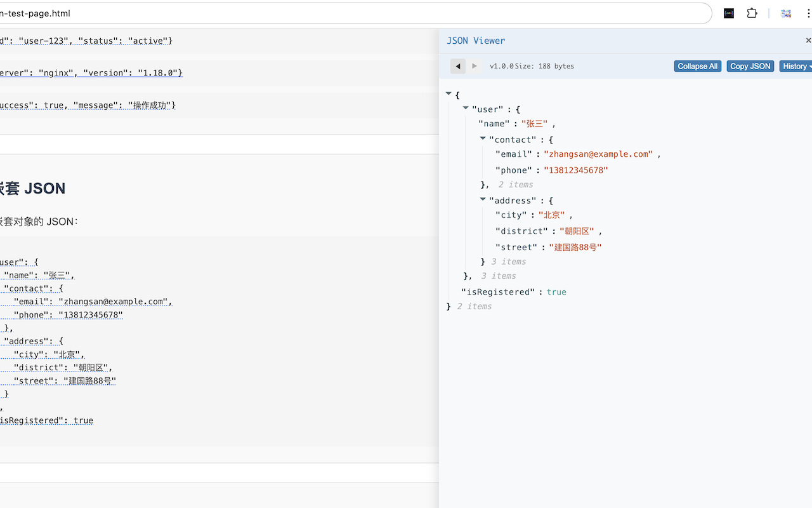The height and width of the screenshot is (508, 812).
Task: Click the "phone": "13812345678" line in page code
Action: (68, 315)
